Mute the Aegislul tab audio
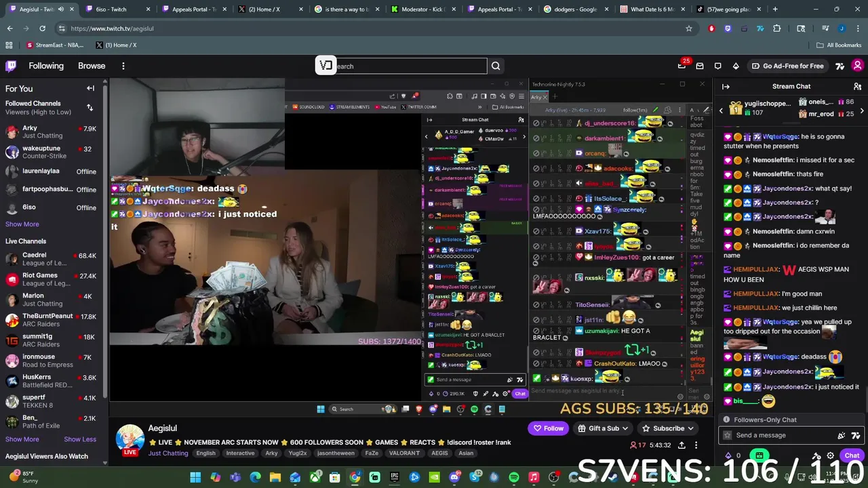 [61, 9]
